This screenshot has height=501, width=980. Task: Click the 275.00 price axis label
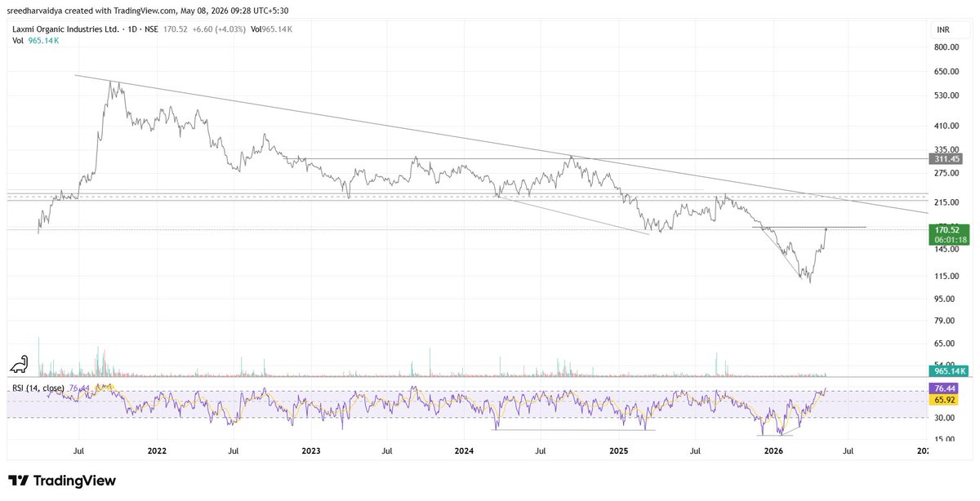(947, 173)
